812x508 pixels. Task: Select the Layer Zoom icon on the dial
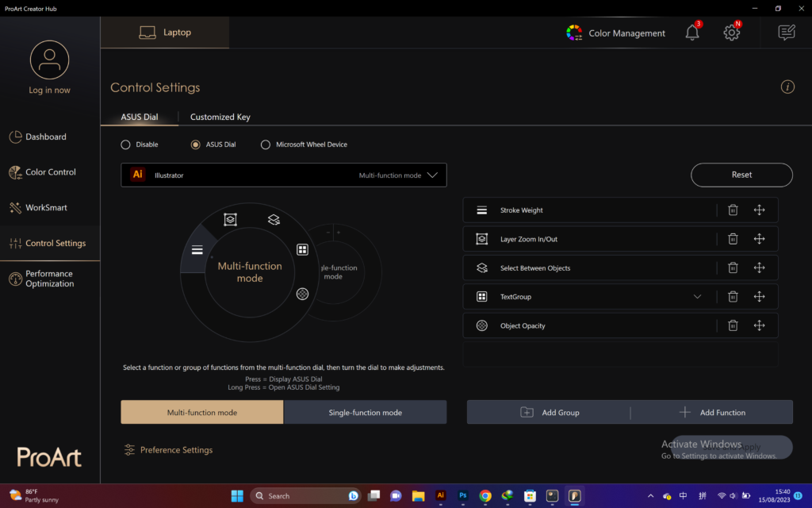[231, 219]
